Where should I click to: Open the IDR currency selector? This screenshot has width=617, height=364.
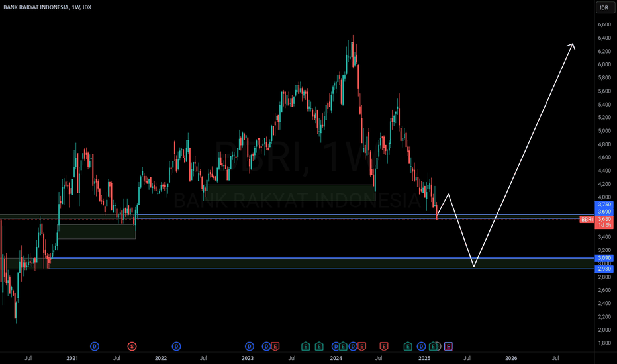pos(604,7)
